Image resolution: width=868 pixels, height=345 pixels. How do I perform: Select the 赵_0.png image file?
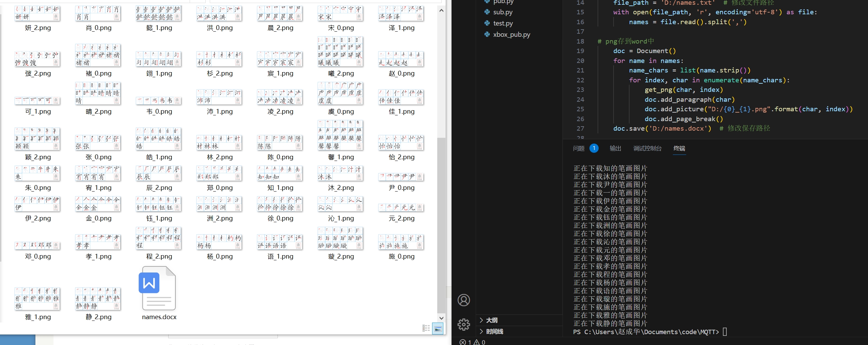point(401,59)
